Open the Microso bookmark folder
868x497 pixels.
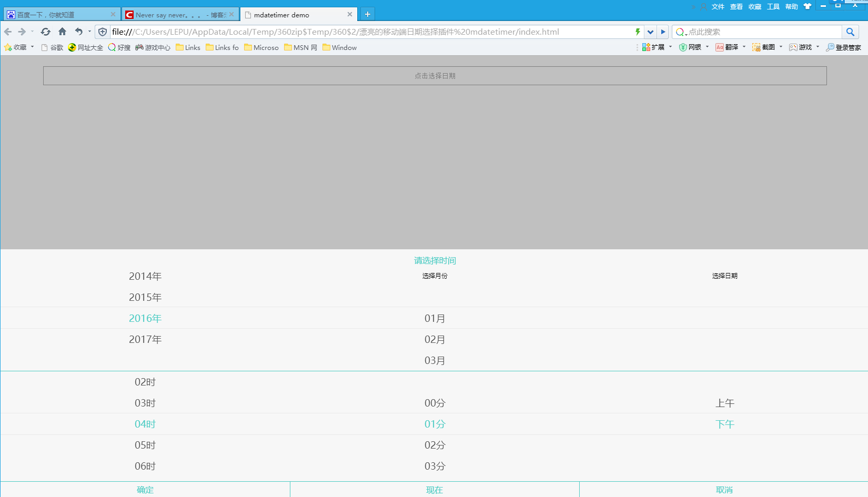coord(261,47)
